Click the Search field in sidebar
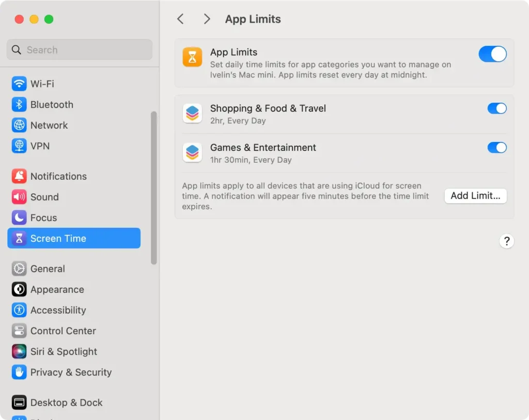 click(x=80, y=50)
